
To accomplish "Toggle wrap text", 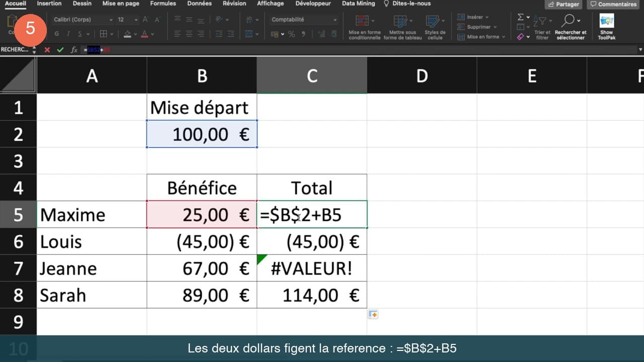I will pyautogui.click(x=249, y=20).
